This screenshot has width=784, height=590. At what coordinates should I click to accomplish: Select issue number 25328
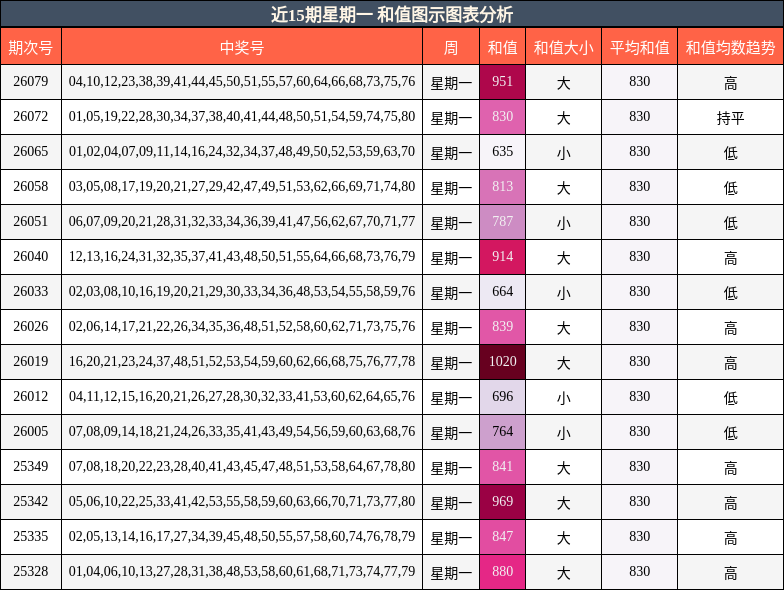pos(30,572)
